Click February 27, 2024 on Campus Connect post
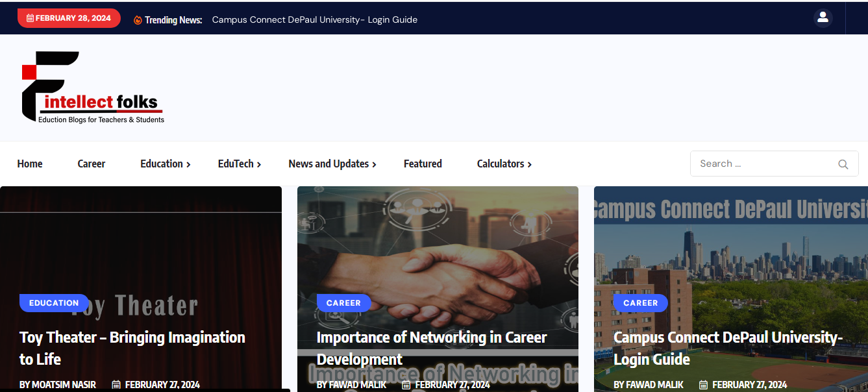868x392 pixels. (749, 385)
